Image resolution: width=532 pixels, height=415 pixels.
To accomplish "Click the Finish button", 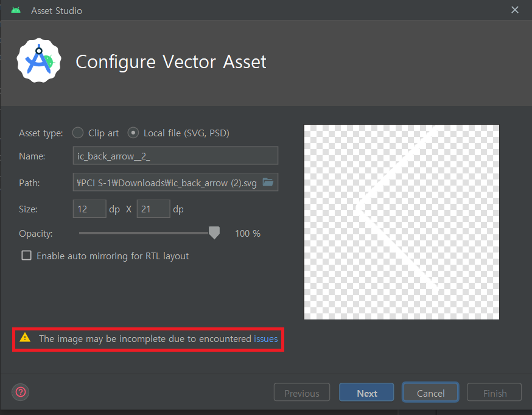I will [494, 392].
